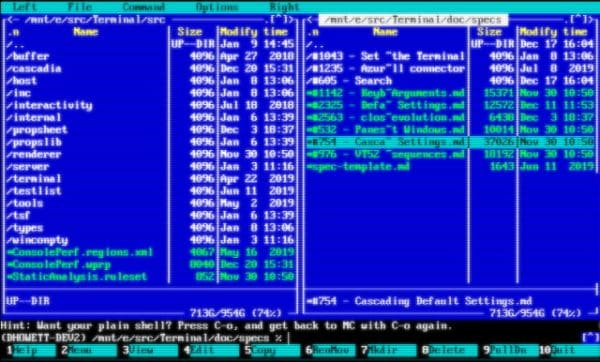
Task: Select the /tools directory
Action: click(150, 203)
